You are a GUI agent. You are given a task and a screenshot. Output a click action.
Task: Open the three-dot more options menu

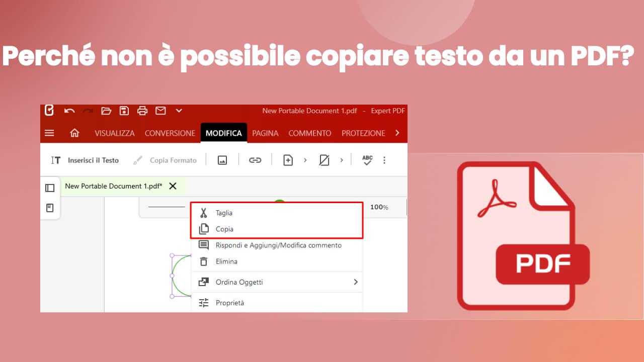[x=384, y=160]
